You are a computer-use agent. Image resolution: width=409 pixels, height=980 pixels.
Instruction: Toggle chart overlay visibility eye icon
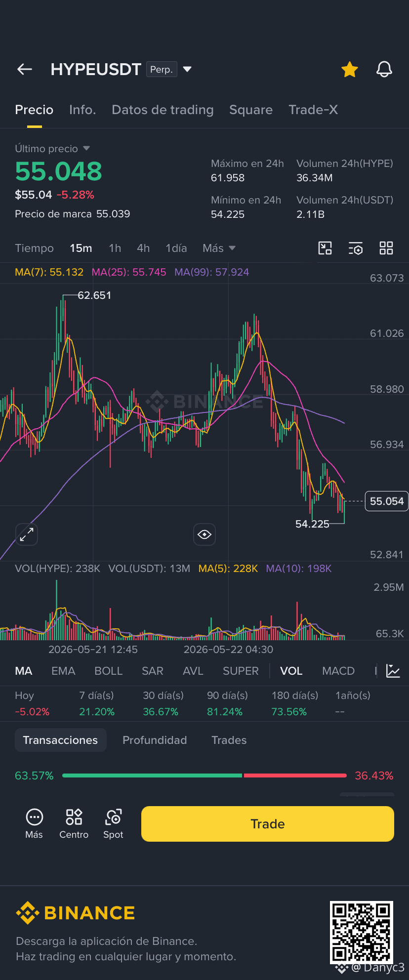pos(204,534)
